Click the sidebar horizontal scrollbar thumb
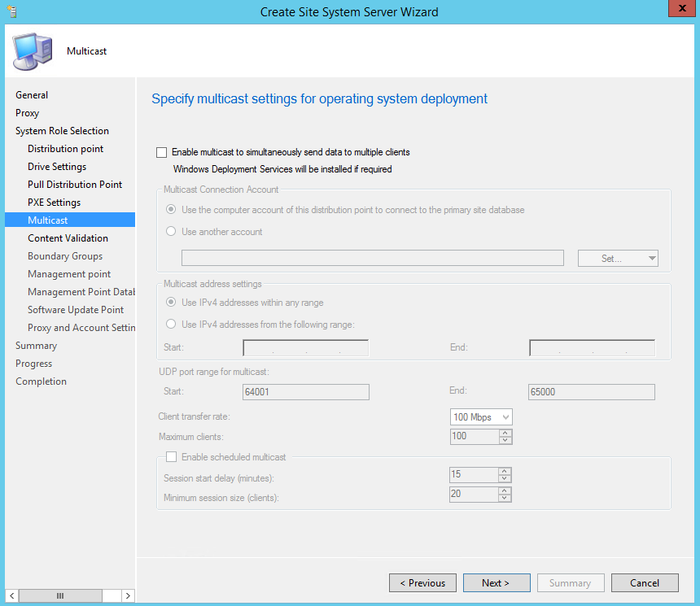This screenshot has width=700, height=606. coord(60,595)
